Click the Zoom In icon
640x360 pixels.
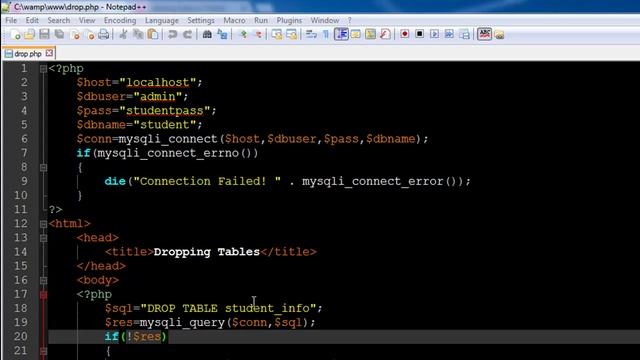point(243,34)
